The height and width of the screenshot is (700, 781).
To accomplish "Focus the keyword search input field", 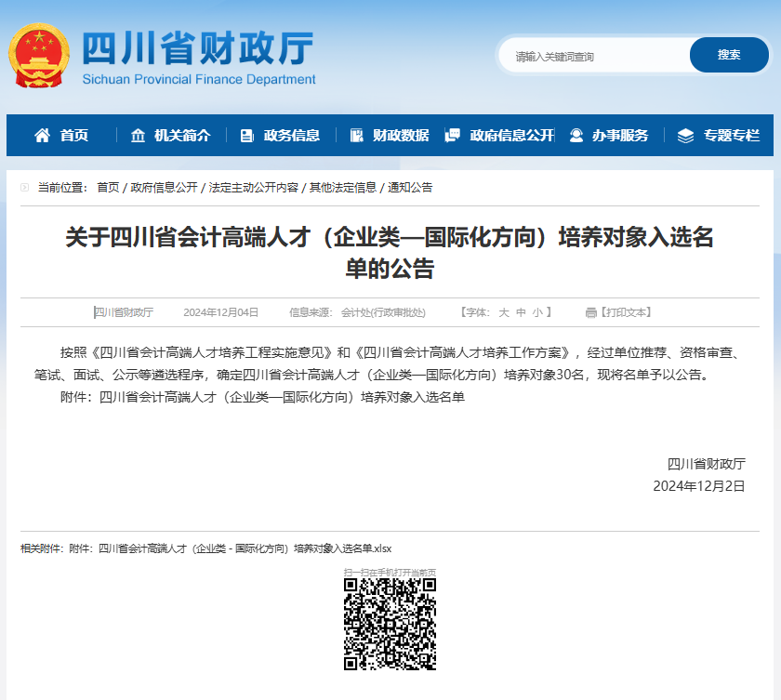I will [x=595, y=56].
